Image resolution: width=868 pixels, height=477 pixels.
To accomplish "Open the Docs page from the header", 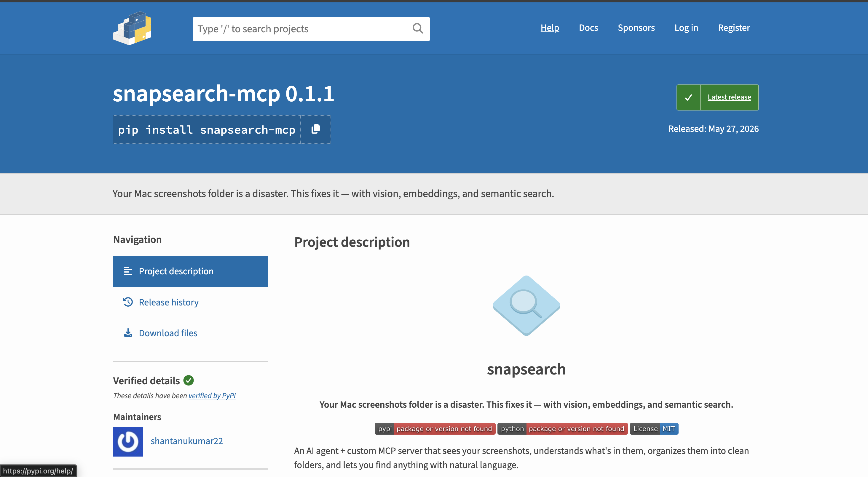I will coord(588,28).
